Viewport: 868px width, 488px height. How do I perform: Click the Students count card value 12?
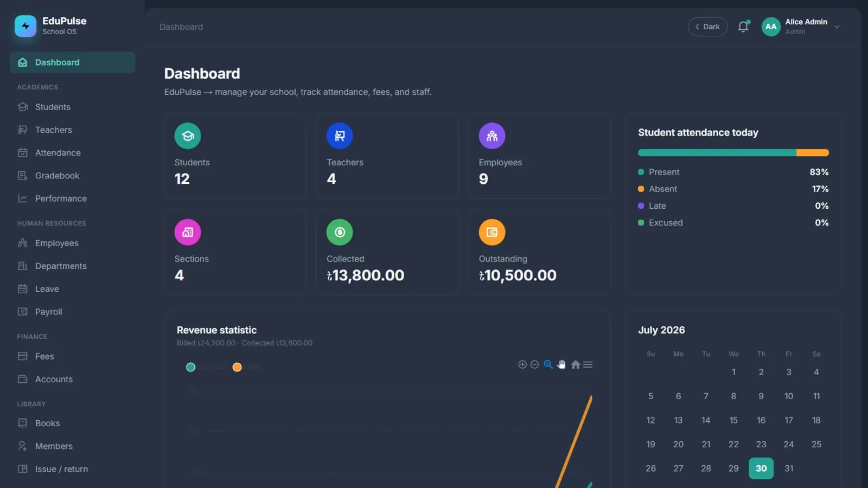[182, 179]
